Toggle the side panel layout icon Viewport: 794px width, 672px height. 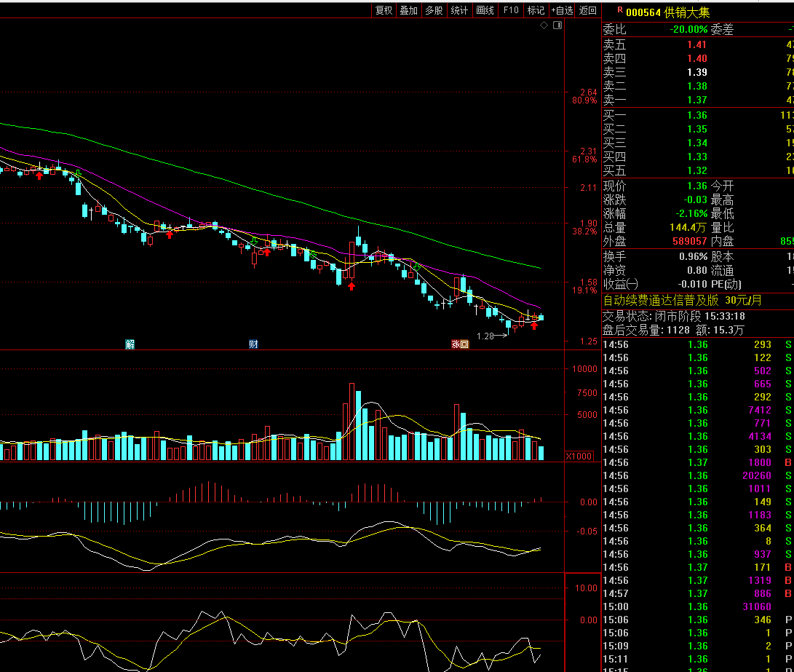[557, 25]
